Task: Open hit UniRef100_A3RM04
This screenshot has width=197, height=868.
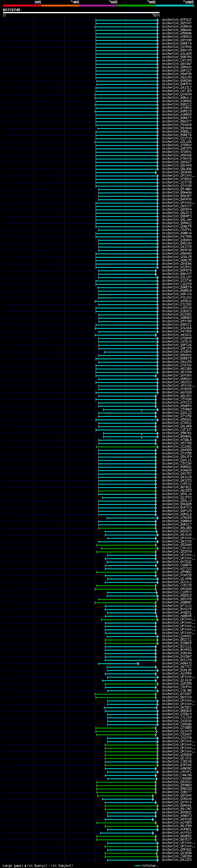Action: tap(176, 26)
